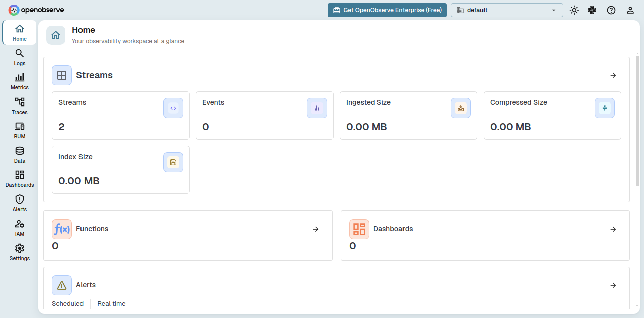Click the Alerts section title
Screen dimensions: 644x318
pyautogui.click(x=86, y=285)
